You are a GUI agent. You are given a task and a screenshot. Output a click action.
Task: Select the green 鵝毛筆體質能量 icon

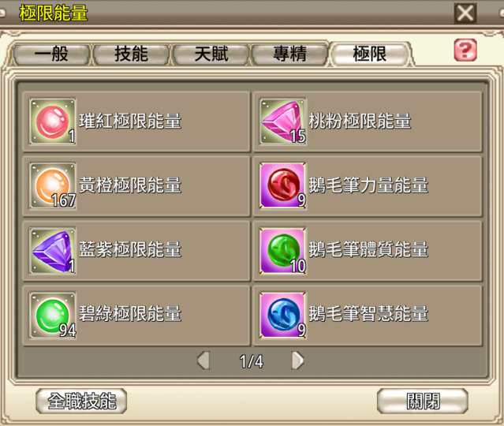(x=283, y=250)
